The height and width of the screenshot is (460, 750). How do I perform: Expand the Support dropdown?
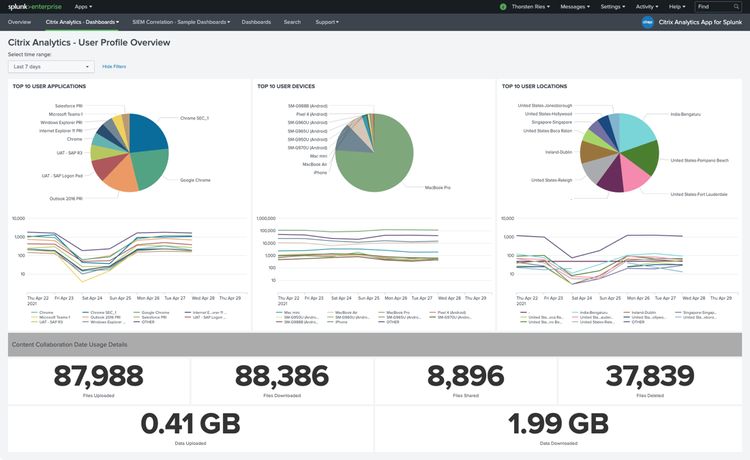pos(327,22)
